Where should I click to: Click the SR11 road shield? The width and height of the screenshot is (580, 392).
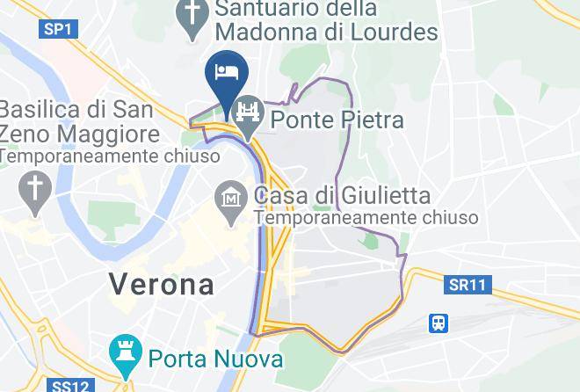[x=468, y=285]
